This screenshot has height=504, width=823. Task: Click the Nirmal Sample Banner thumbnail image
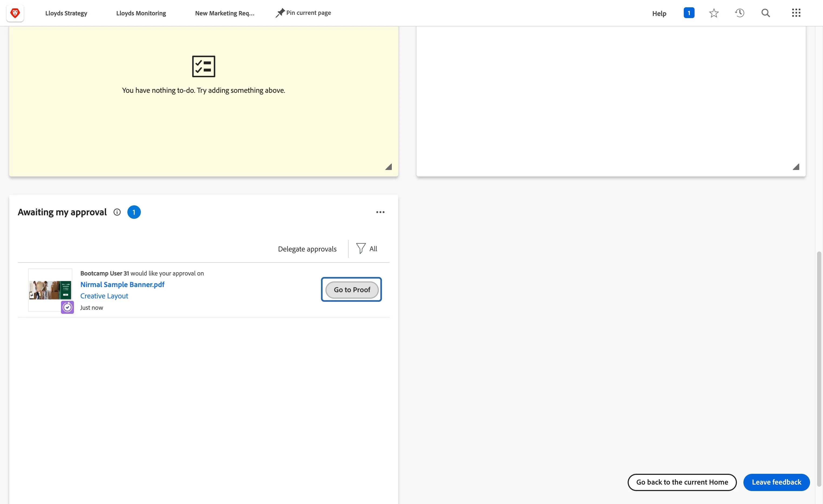[50, 290]
